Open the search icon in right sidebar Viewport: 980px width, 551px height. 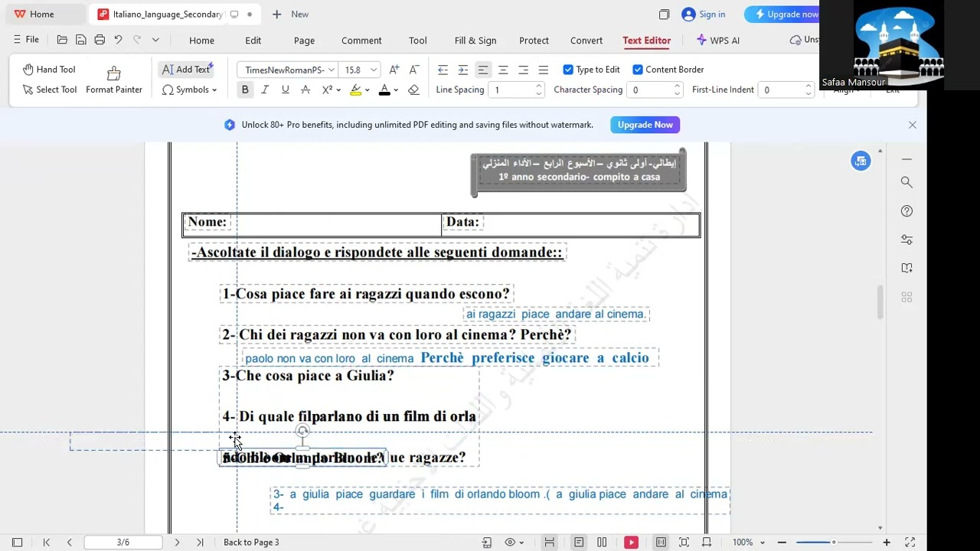tap(906, 182)
